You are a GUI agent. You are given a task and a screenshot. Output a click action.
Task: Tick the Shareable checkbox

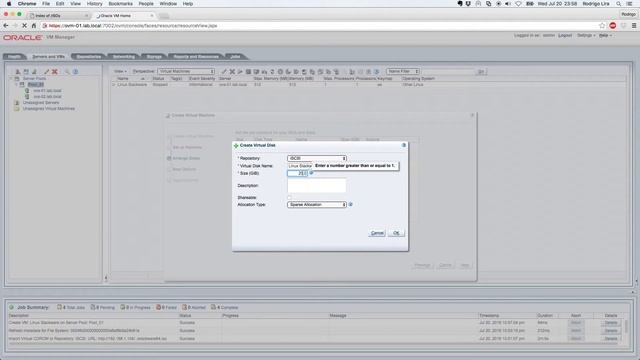point(289,198)
